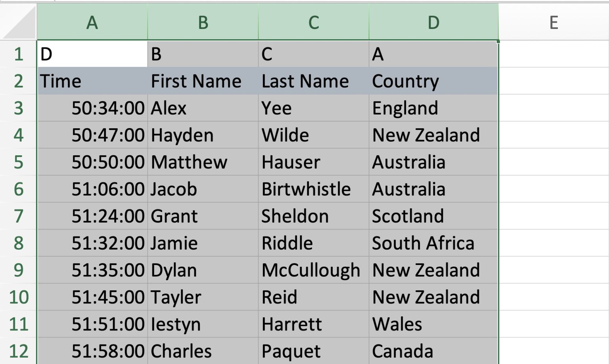Click the cell containing McCullough
Viewport: 609px width, 364px height.
click(x=313, y=270)
